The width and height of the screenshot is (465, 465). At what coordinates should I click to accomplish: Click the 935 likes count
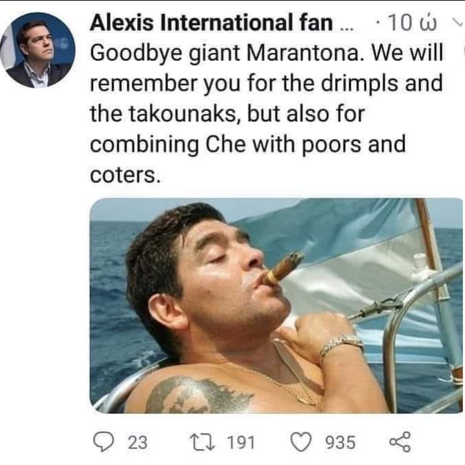pyautogui.click(x=340, y=443)
